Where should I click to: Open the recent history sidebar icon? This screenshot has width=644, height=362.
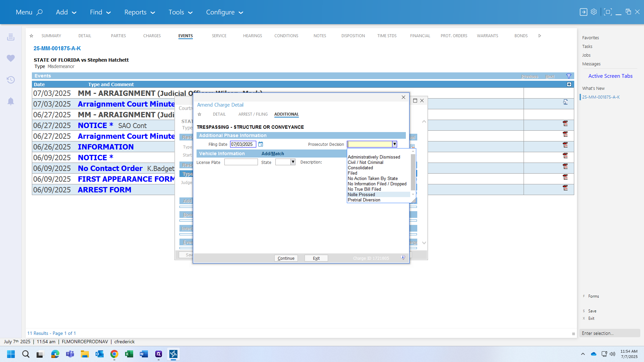(x=11, y=80)
